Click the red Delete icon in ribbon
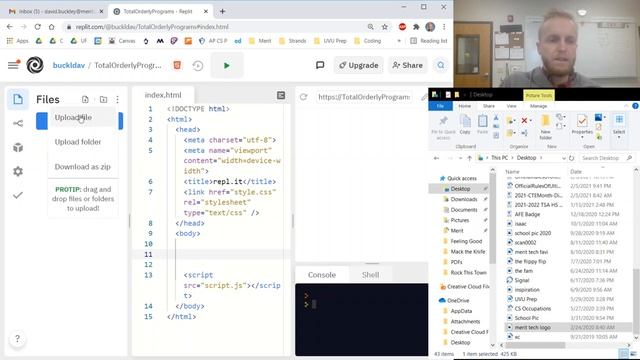640x360 pixels. pyautogui.click(x=524, y=120)
